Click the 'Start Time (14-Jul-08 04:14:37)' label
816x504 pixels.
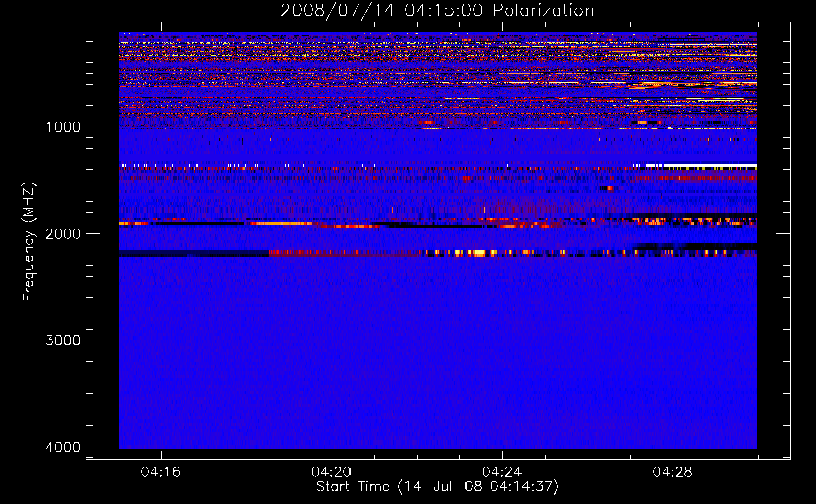(437, 487)
